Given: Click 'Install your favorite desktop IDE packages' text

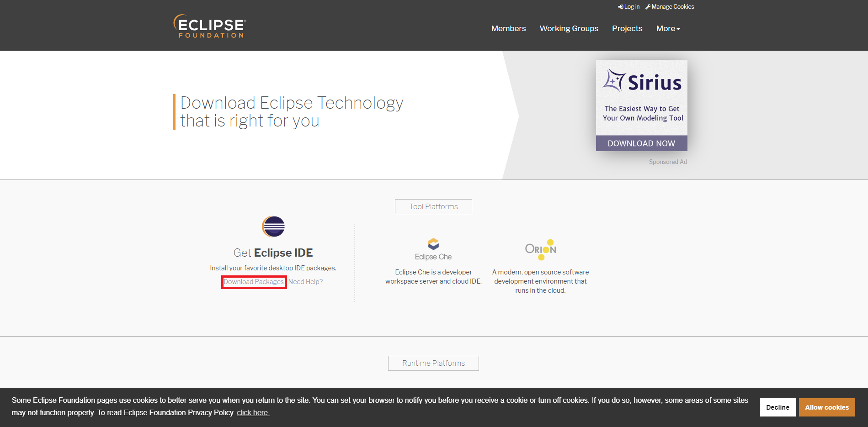Looking at the screenshot, I should click(x=273, y=268).
